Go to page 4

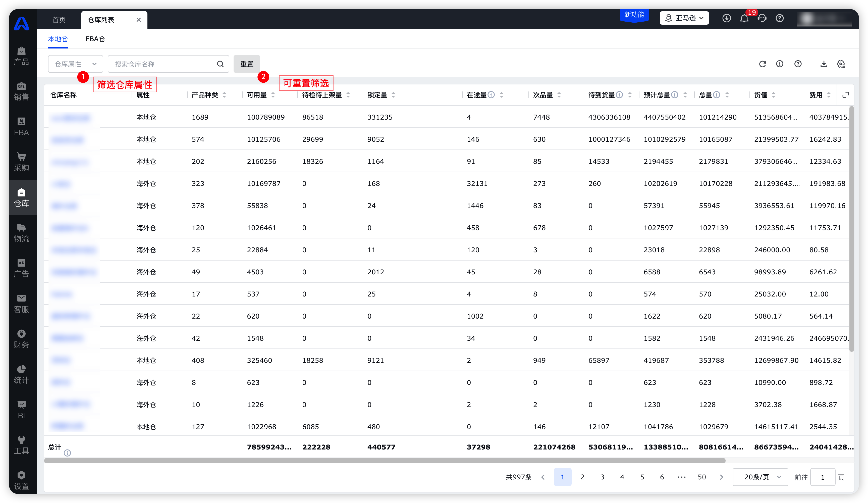(622, 477)
